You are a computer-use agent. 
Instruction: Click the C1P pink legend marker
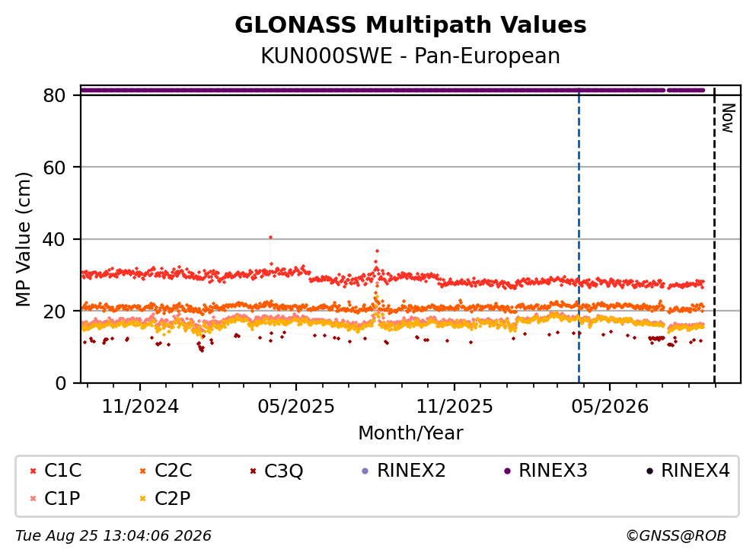tap(33, 499)
